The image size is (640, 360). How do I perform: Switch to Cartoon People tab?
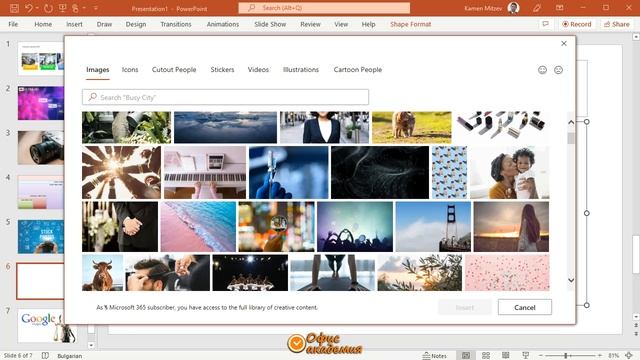pyautogui.click(x=358, y=70)
